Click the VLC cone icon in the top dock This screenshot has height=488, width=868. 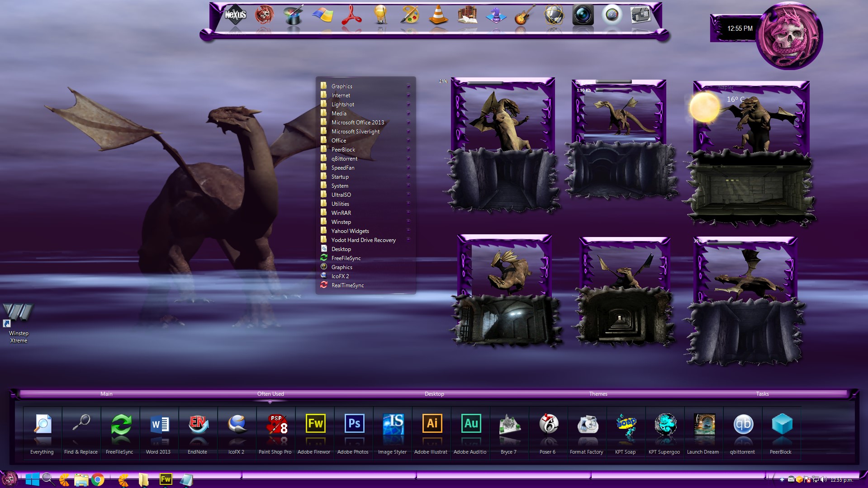click(x=438, y=15)
